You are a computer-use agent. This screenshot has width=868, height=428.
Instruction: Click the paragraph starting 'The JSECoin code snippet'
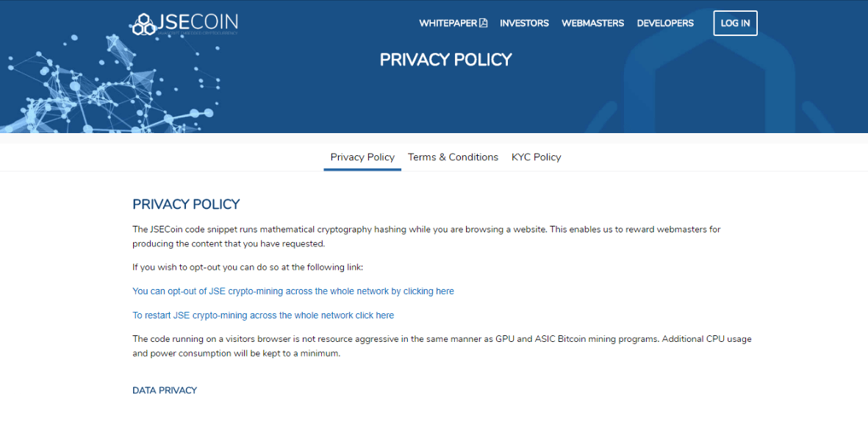click(426, 236)
